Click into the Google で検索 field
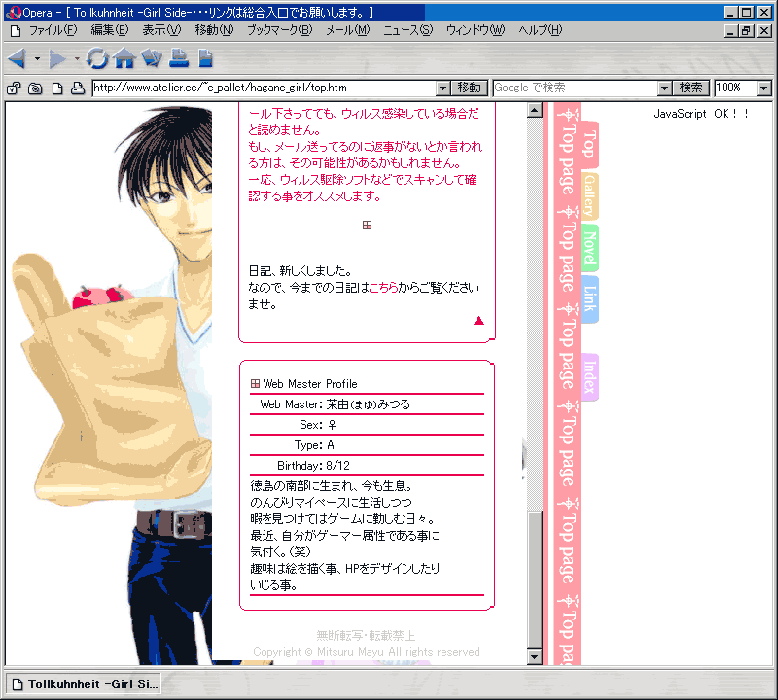The image size is (778, 700). click(x=575, y=87)
